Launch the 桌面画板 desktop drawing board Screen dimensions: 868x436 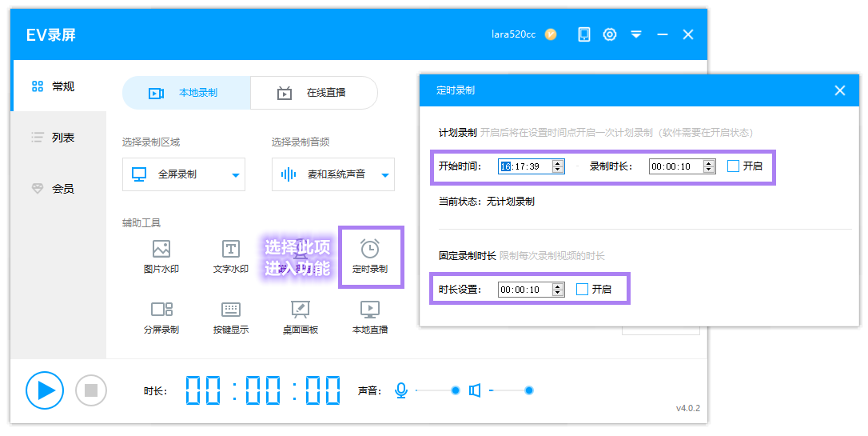301,316
